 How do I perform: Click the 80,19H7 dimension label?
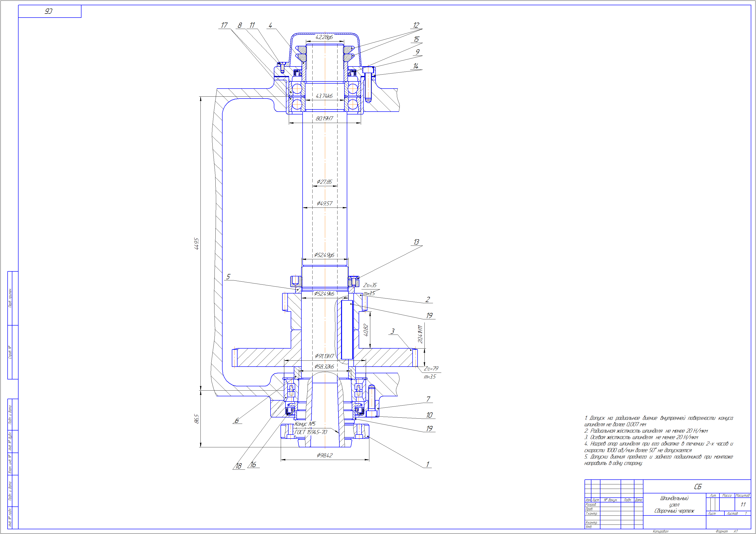pos(324,118)
